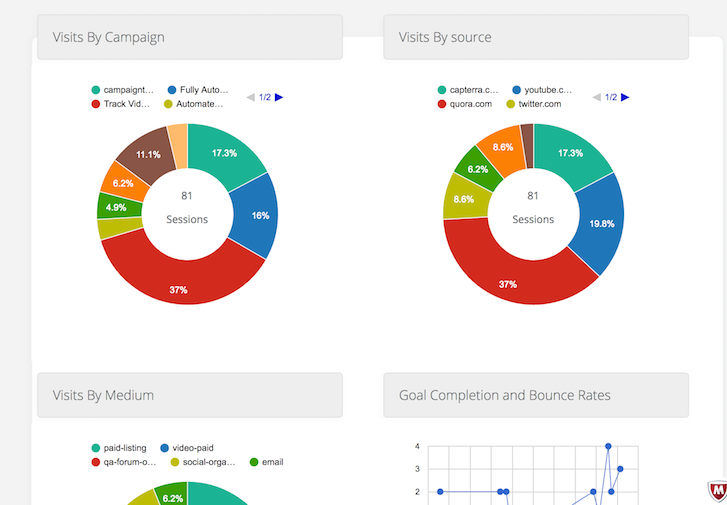Click the 37% red slice in Campaign chart
The width and height of the screenshot is (727, 505).
[179, 281]
